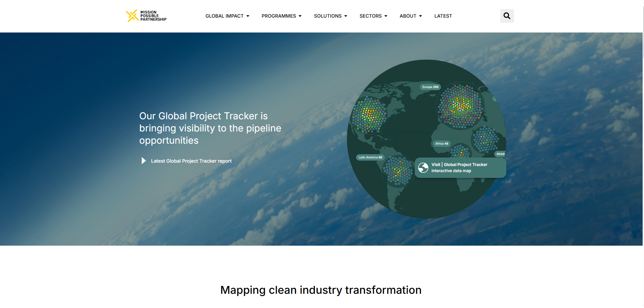Visit Global Project Tracker interactive data map
644x308 pixels.
[x=460, y=168]
